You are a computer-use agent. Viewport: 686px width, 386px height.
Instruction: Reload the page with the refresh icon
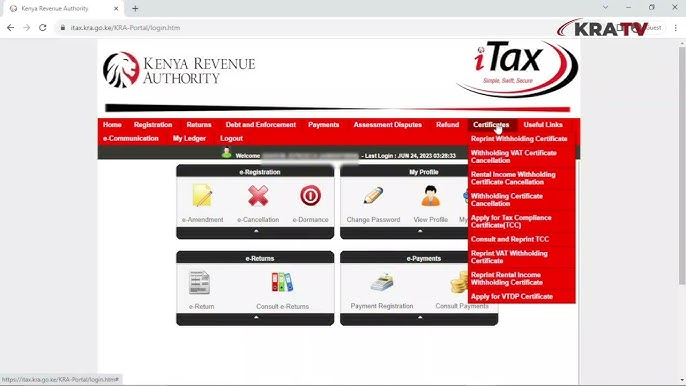pos(42,28)
